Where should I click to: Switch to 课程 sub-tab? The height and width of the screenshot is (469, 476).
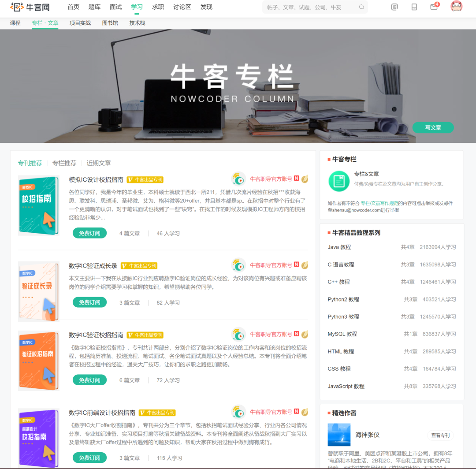15,23
